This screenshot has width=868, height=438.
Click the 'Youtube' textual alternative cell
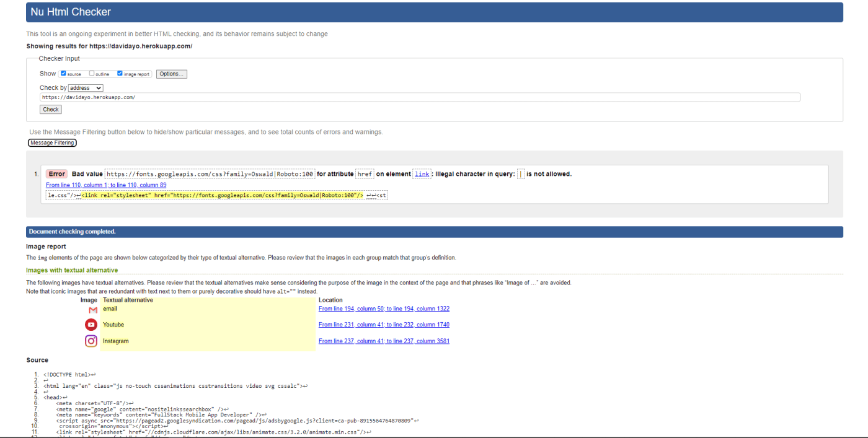pos(208,325)
